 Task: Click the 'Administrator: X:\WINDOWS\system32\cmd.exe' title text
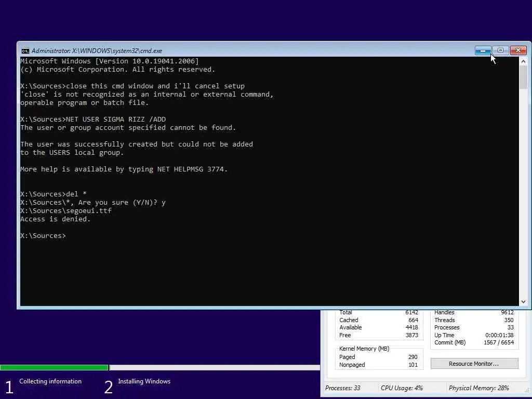point(97,51)
